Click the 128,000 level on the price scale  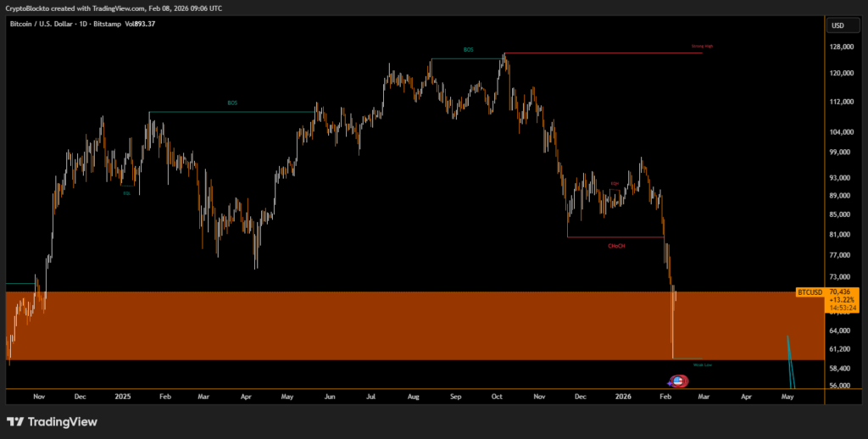pos(843,47)
